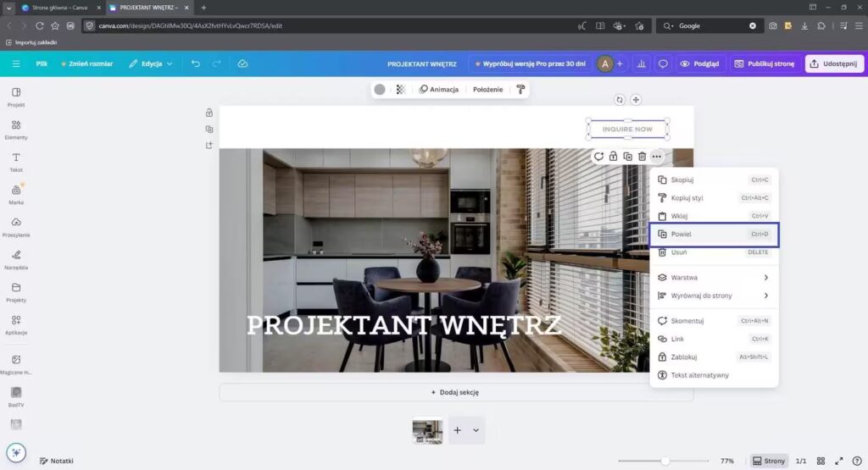The width and height of the screenshot is (868, 470).
Task: Open transparency checkerboard option in toolbar
Action: coord(401,90)
